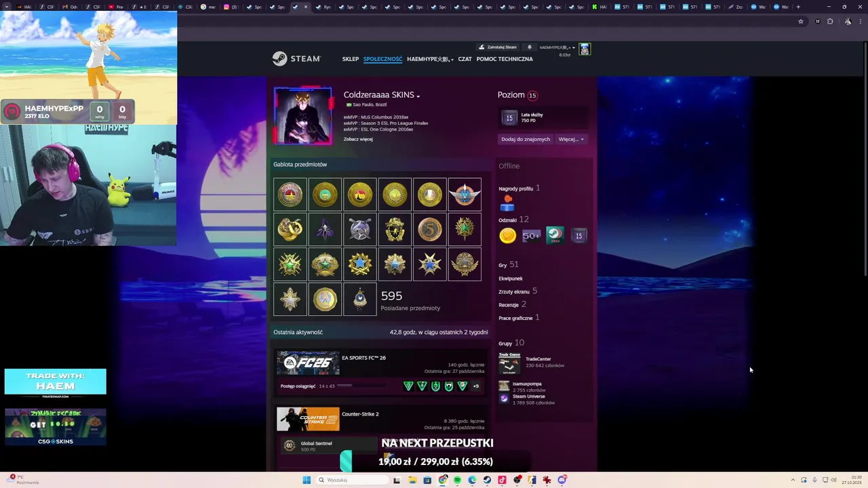Open the Global Sentinel badge icon
Viewport: 868px width, 488px height.
pyautogui.click(x=290, y=445)
